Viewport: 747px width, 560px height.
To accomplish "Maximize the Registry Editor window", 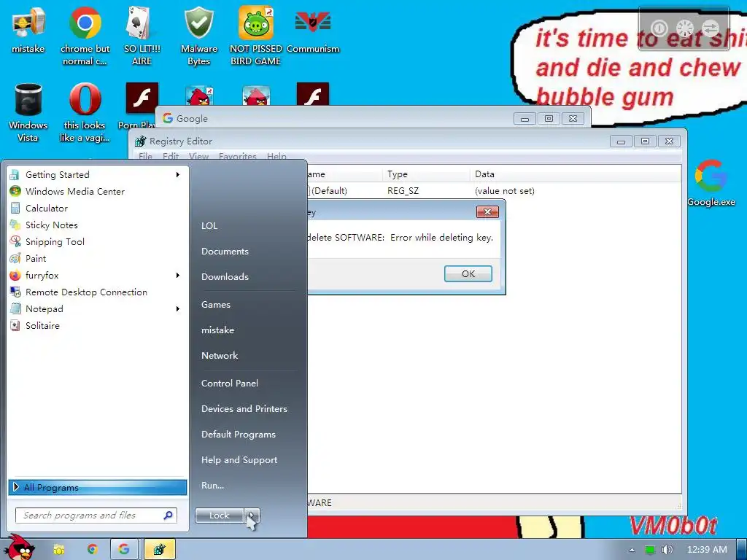I will 645,141.
